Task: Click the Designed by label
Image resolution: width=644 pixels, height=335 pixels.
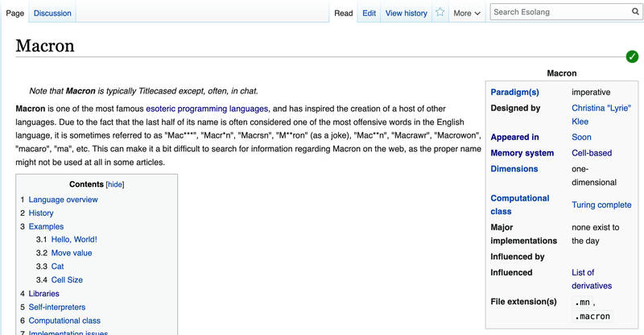Action: (515, 108)
